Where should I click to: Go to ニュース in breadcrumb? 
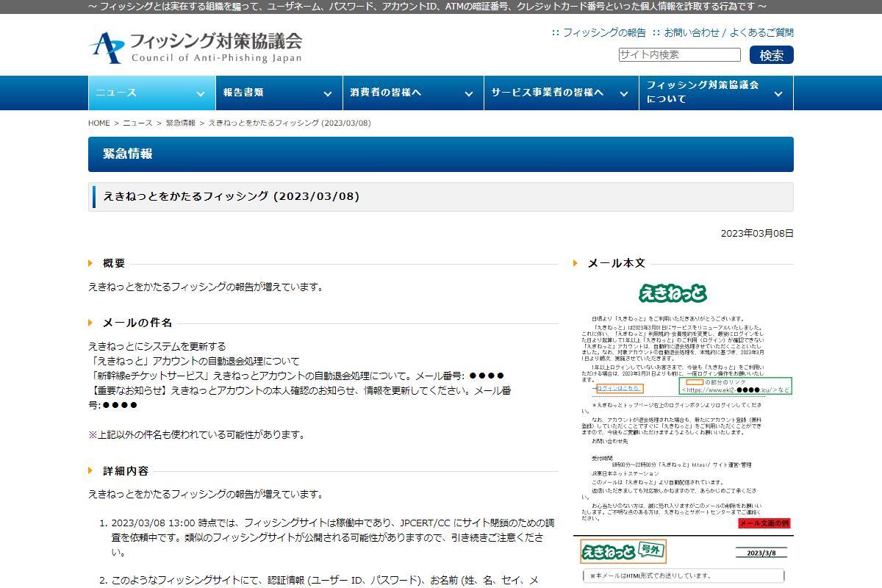pos(137,123)
